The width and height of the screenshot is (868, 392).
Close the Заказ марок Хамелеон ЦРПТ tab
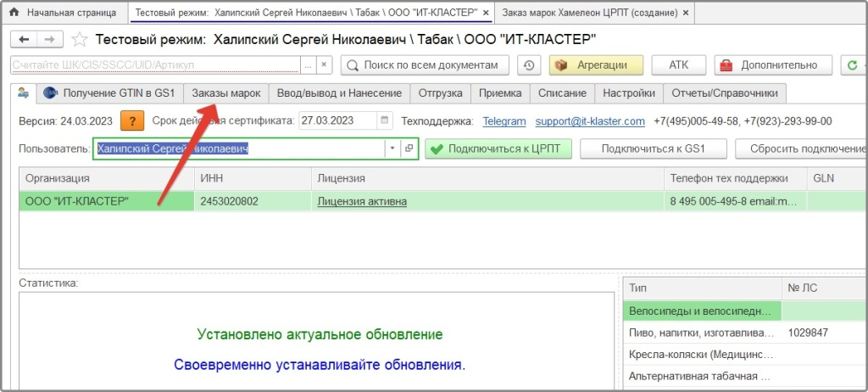click(x=686, y=12)
